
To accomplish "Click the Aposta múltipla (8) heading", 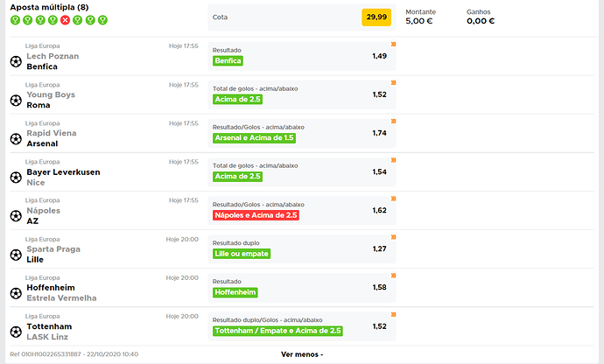I will [49, 7].
